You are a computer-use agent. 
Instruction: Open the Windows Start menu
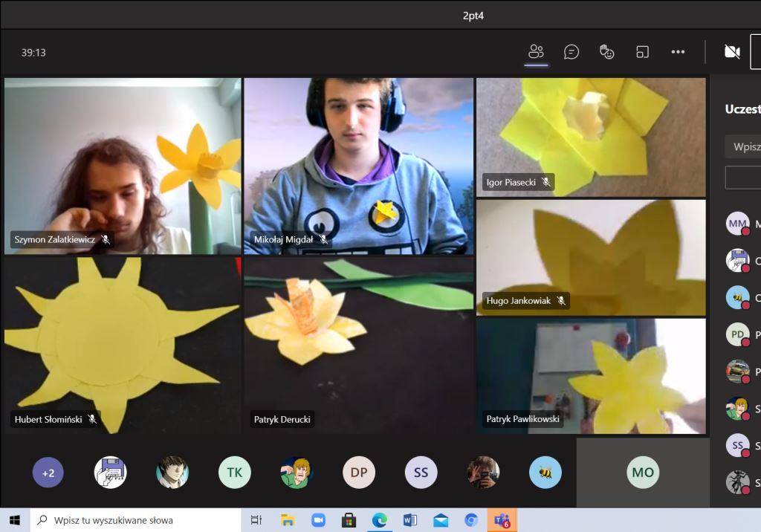tap(15, 520)
